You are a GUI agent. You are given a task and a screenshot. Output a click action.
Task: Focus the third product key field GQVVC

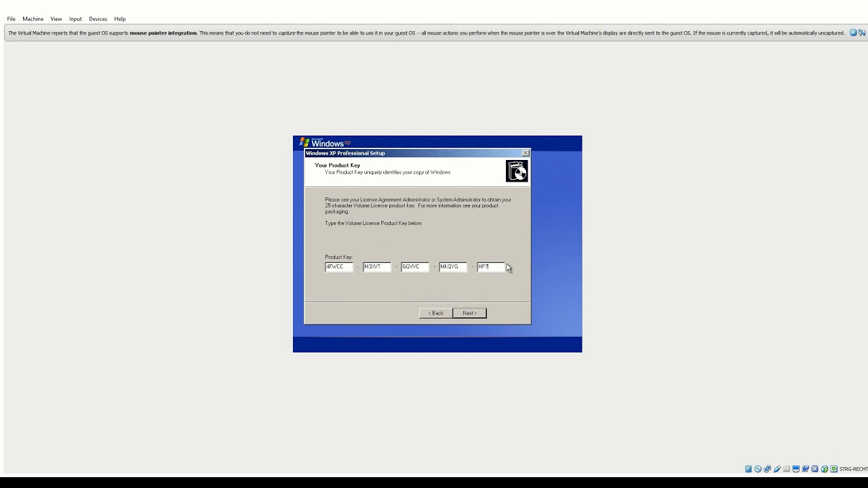coord(415,267)
